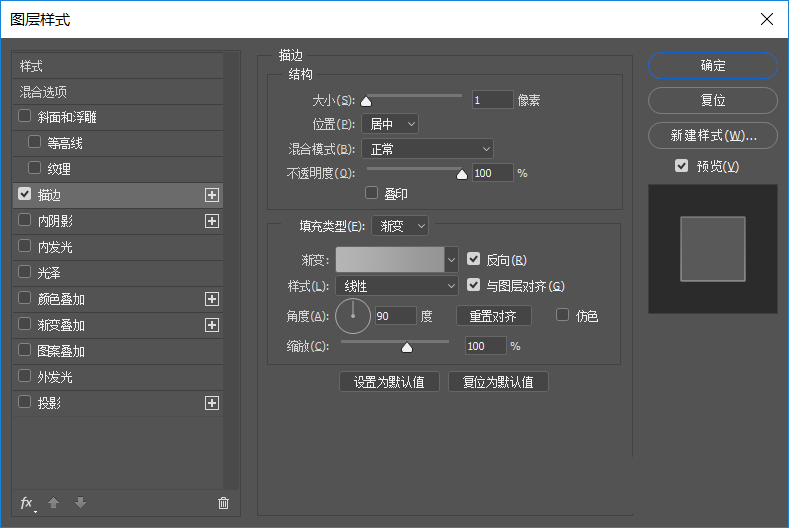Click the 不透明度 slider handle

(x=461, y=175)
